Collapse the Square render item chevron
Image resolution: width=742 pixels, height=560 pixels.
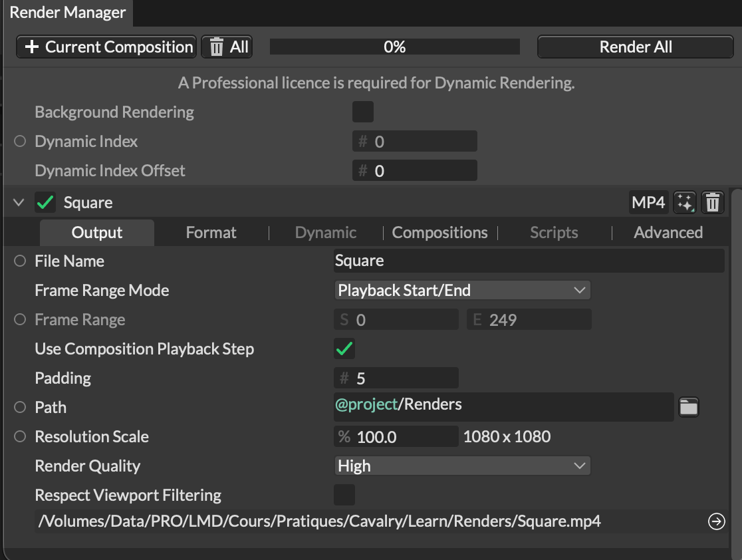19,203
